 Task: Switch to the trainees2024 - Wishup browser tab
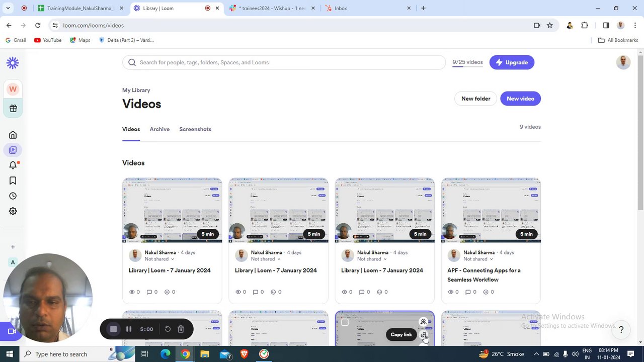272,8
